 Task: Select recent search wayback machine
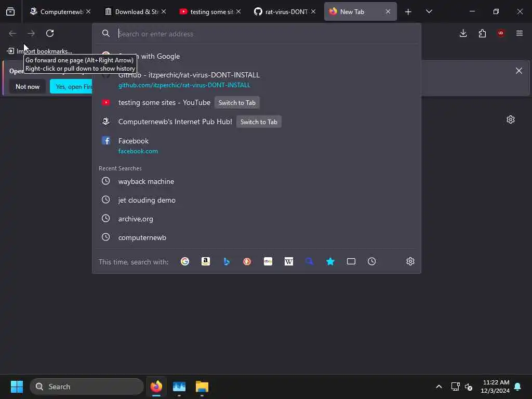tap(257, 181)
